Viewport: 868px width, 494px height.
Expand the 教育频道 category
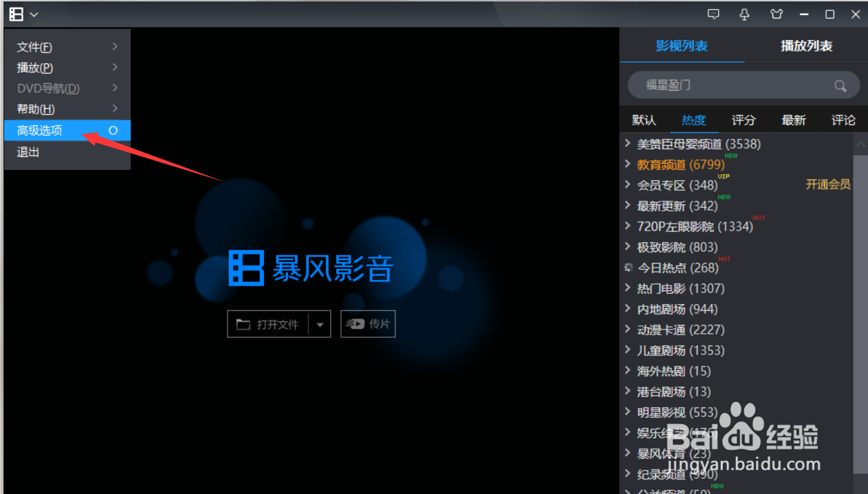(627, 164)
